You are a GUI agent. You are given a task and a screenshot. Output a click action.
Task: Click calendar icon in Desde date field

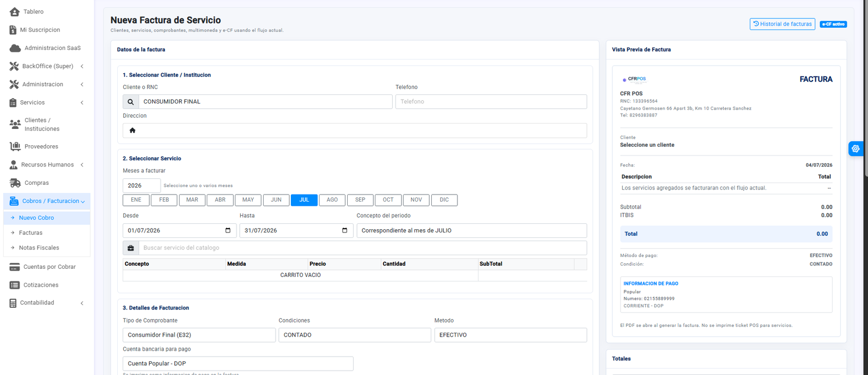(x=228, y=230)
